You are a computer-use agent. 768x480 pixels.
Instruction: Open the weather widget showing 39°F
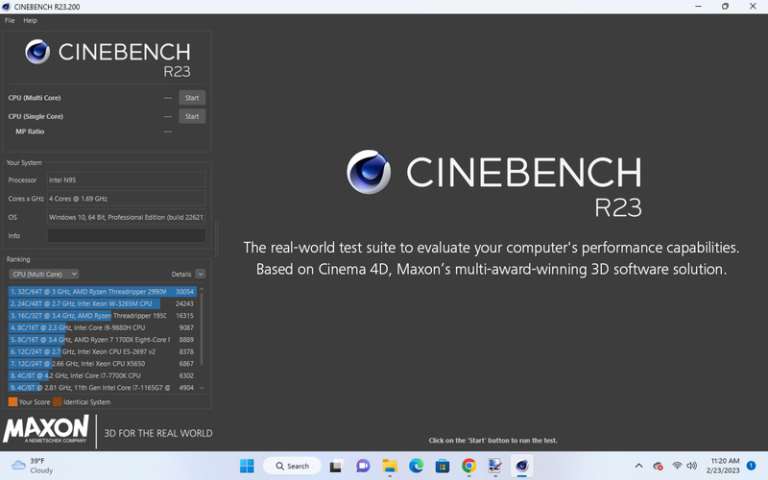coord(32,466)
